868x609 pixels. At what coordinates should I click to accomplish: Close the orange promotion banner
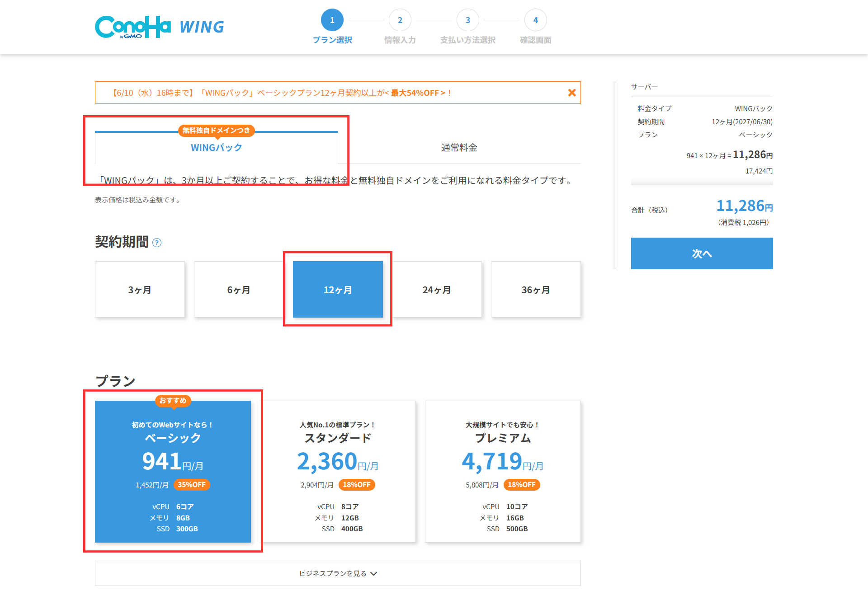(572, 93)
